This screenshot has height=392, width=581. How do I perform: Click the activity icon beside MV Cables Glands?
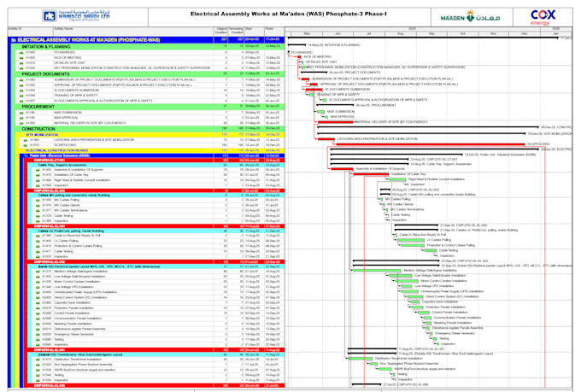(x=38, y=205)
